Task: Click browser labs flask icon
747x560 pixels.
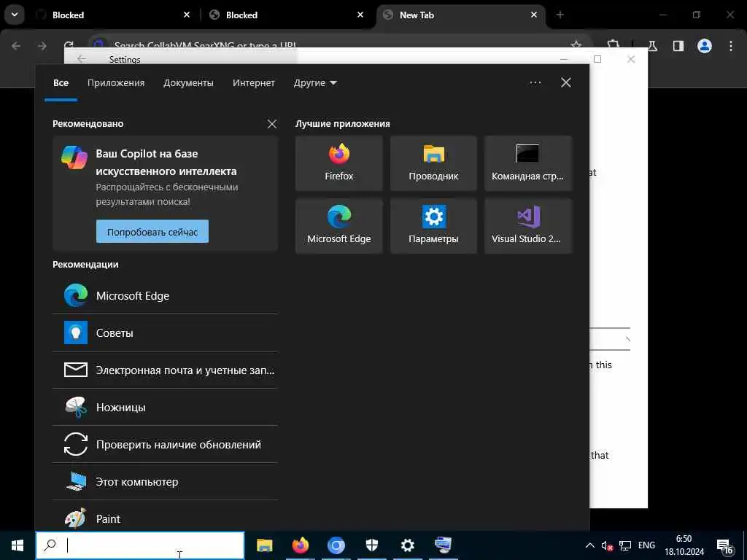Action: click(652, 46)
